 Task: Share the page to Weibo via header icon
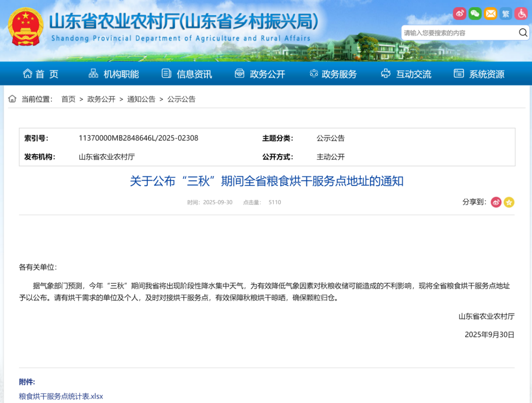tap(459, 14)
